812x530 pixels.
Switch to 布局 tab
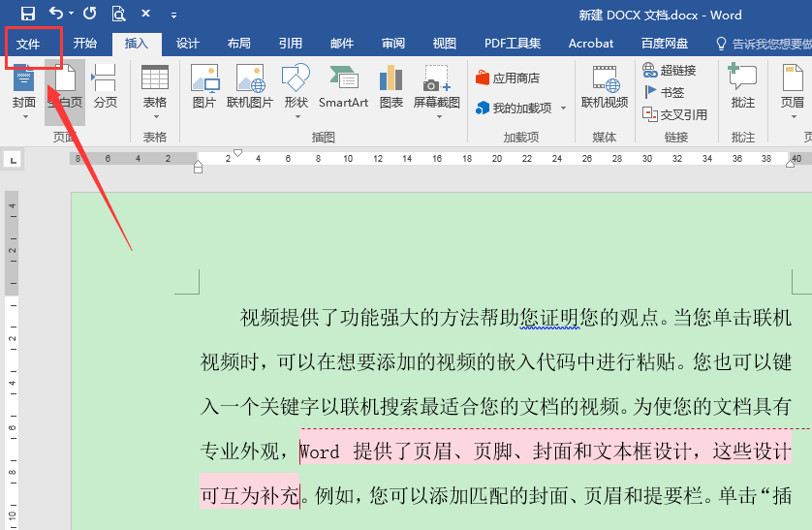tap(238, 44)
